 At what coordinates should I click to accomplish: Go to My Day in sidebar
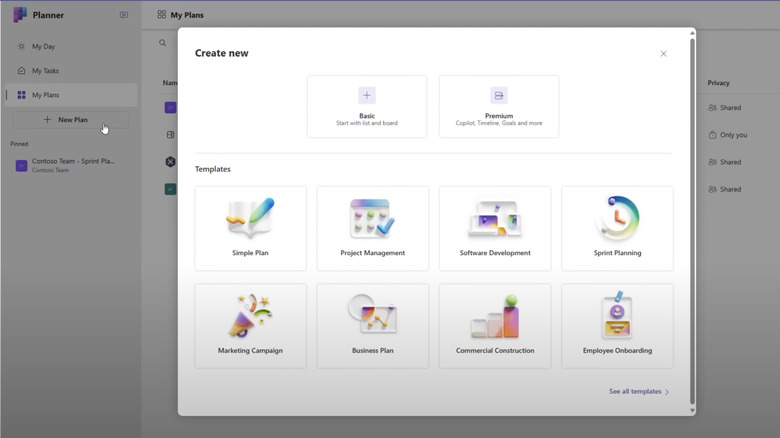pos(44,47)
